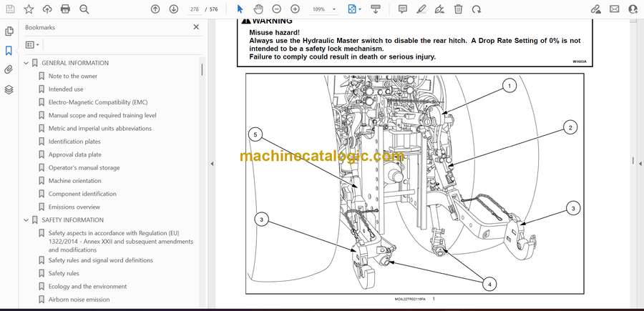Open the Add comment tool

(403, 9)
